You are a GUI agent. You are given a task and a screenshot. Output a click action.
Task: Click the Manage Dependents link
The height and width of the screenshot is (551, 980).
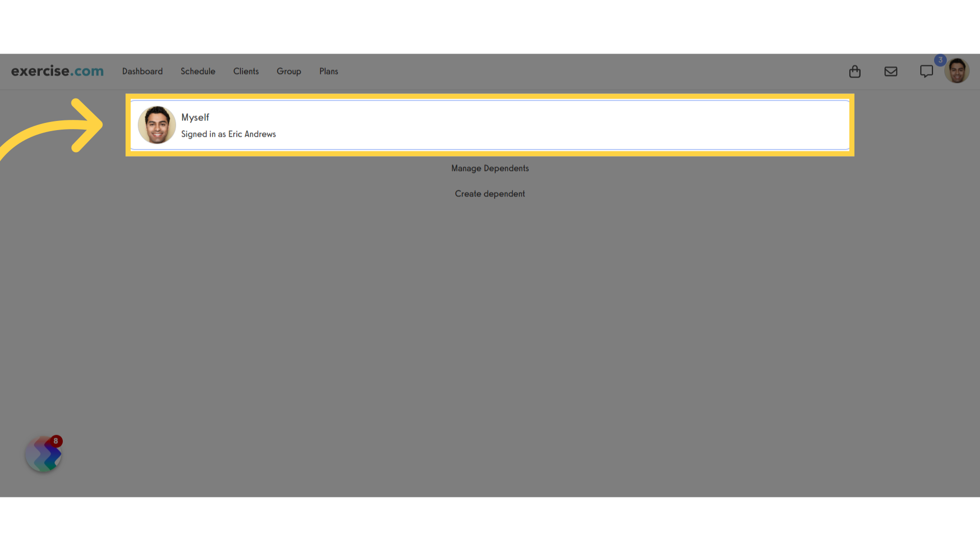(490, 168)
